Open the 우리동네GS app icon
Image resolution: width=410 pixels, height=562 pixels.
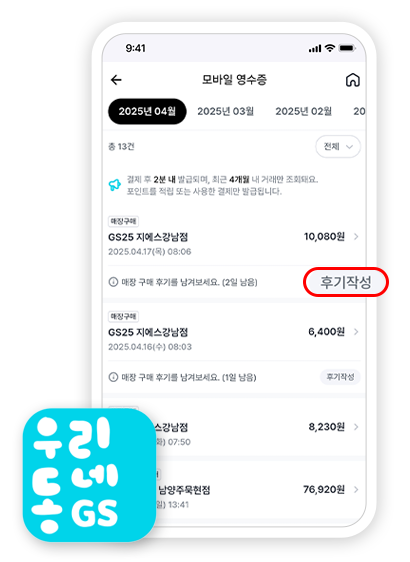tap(89, 475)
